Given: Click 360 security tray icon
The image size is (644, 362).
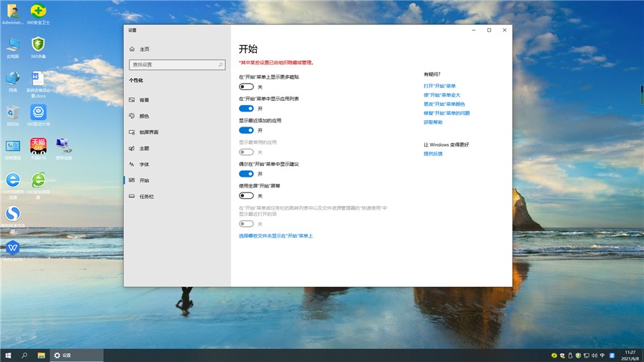Looking at the screenshot, I should click(554, 356).
